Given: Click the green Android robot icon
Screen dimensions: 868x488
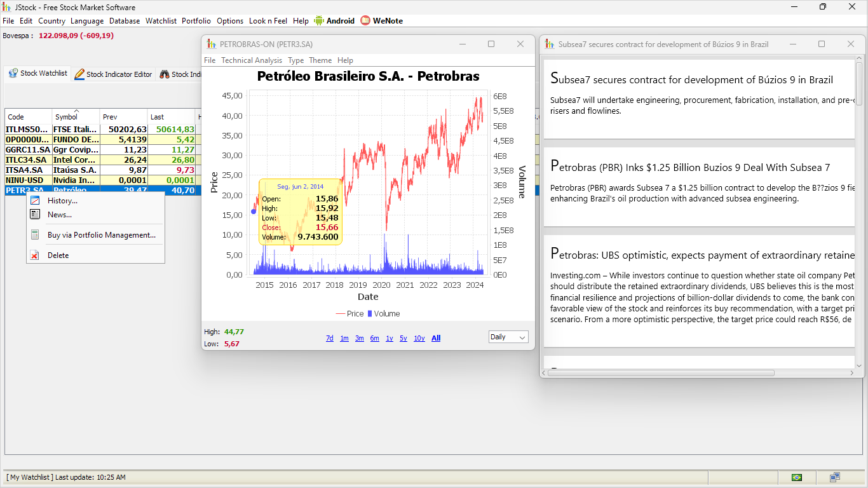Looking at the screenshot, I should point(319,20).
